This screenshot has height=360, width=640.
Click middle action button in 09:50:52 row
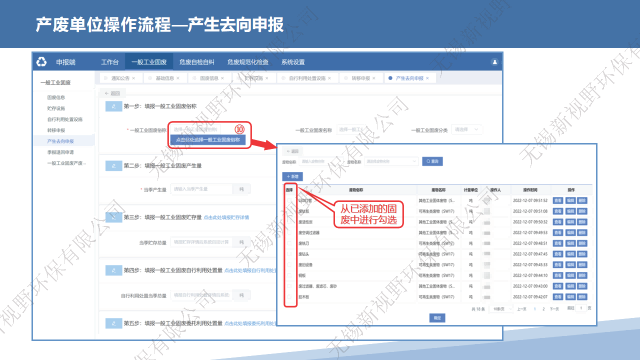(x=570, y=222)
